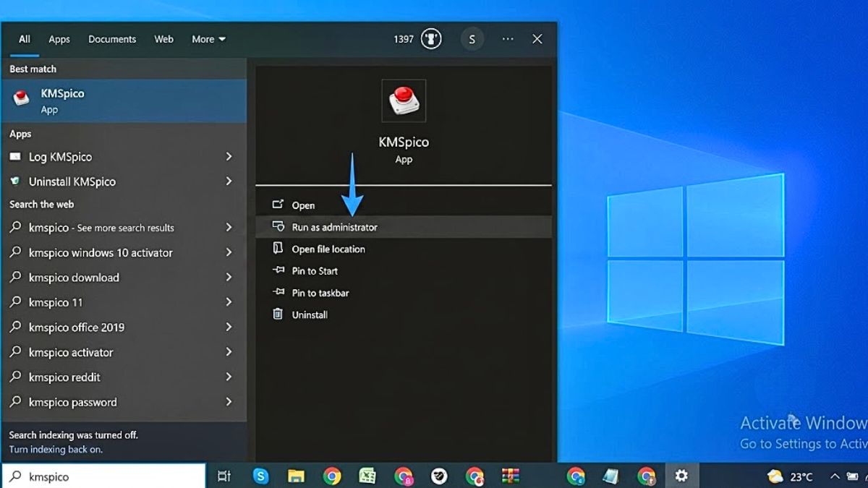The width and height of the screenshot is (868, 488).
Task: Click the round white-black taskbar app icon
Action: 439,476
